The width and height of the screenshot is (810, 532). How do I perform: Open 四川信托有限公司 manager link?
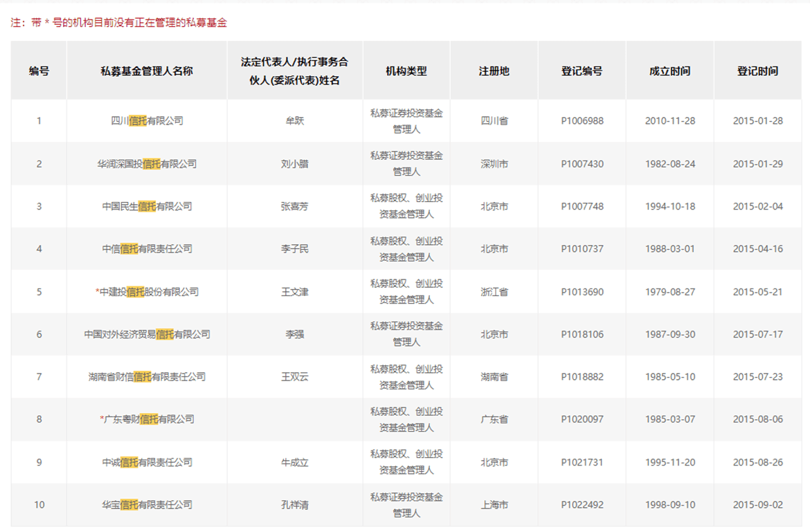coord(147,121)
